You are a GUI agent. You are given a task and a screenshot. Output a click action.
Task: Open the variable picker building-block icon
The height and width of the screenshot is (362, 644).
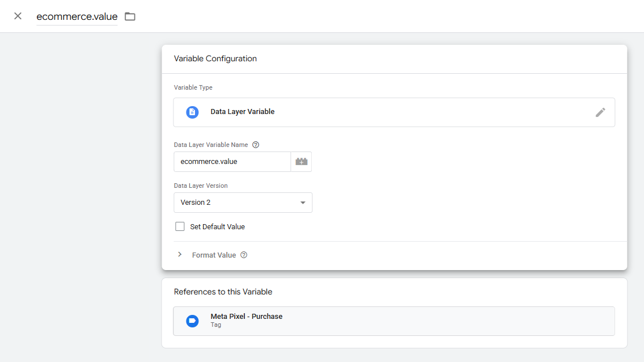click(x=302, y=162)
